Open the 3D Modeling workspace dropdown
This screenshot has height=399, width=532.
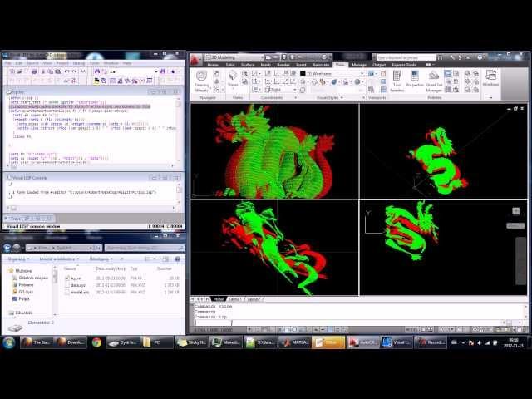point(261,57)
